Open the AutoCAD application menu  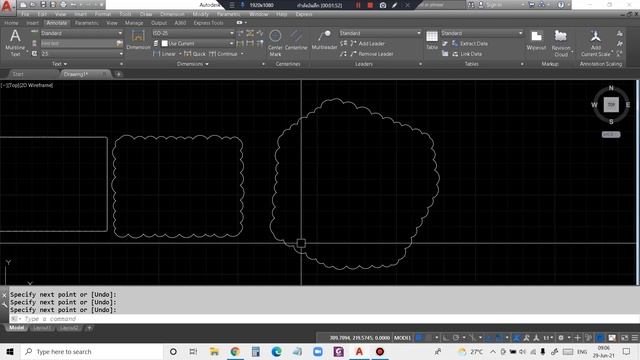(7, 7)
